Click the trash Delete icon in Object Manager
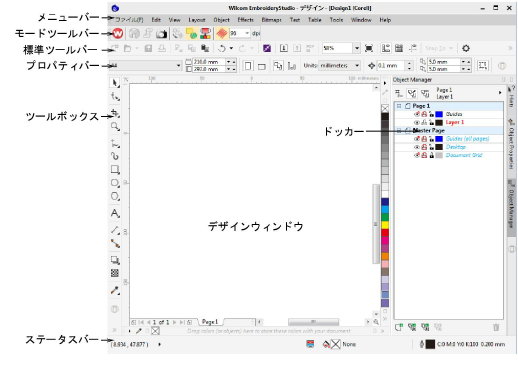 pyautogui.click(x=496, y=327)
